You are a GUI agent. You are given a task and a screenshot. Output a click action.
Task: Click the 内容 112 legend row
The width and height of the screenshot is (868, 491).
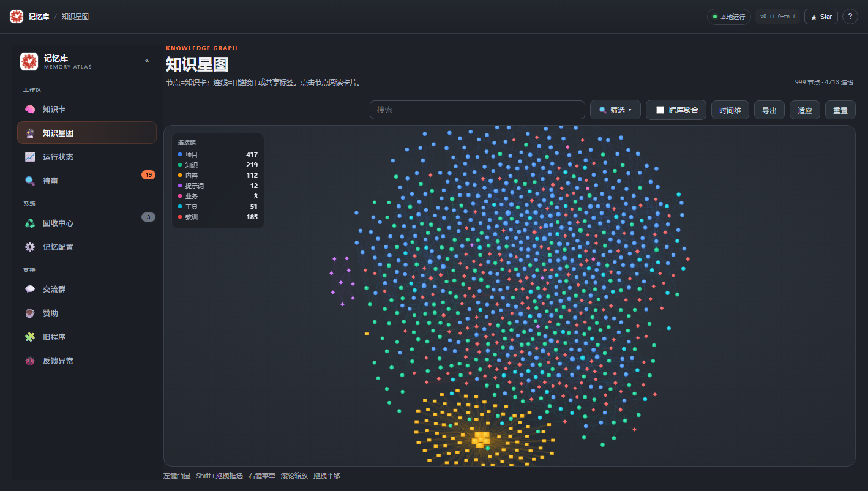point(218,176)
